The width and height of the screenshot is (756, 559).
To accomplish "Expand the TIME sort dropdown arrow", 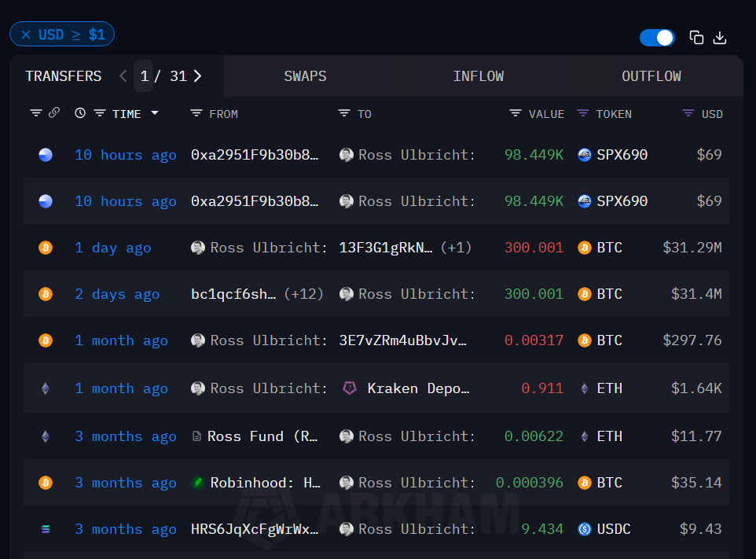I will pos(155,113).
